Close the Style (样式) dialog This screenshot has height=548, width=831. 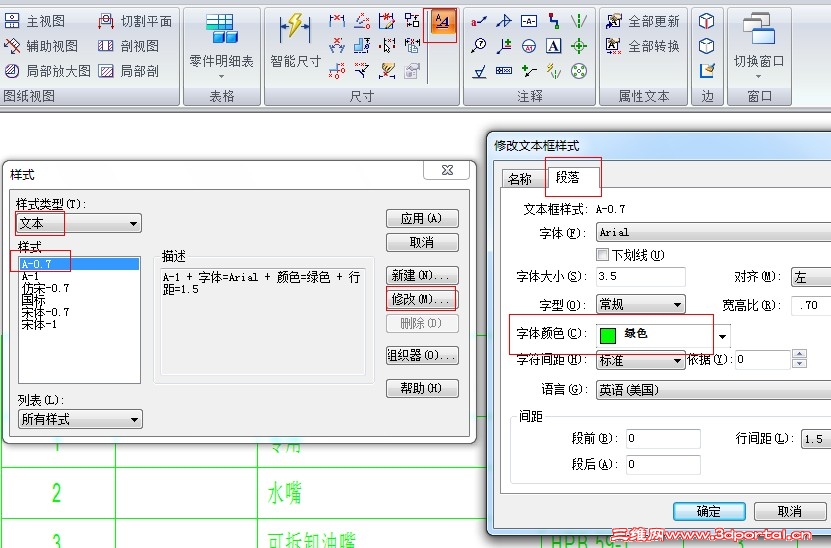[x=447, y=170]
